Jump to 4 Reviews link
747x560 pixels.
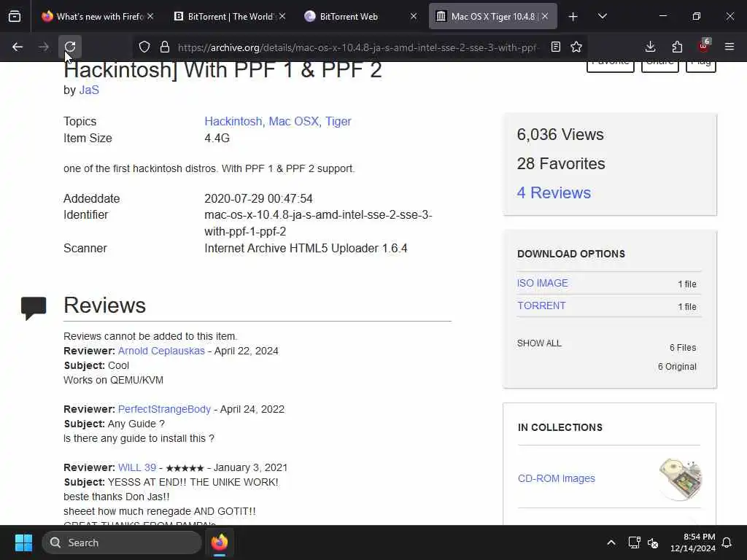(x=554, y=192)
